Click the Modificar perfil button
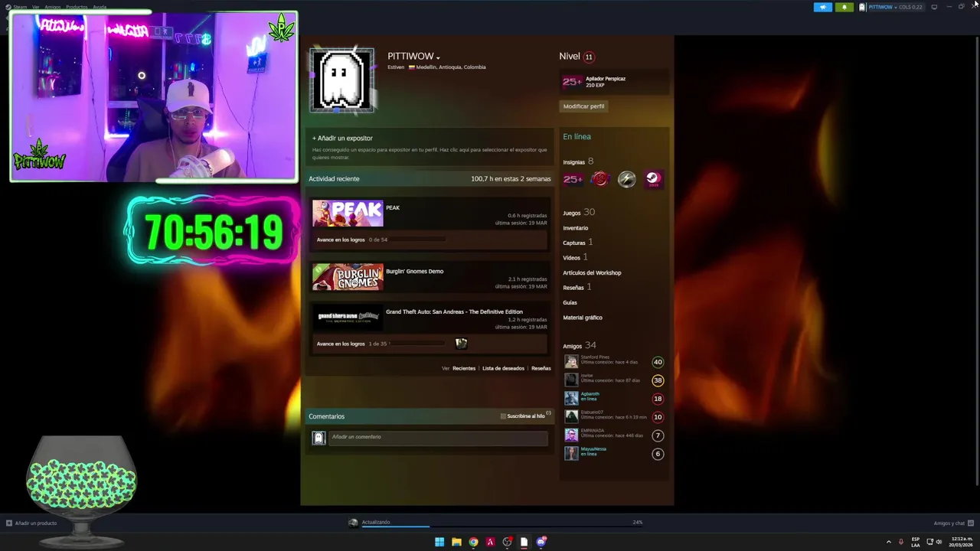 pos(583,106)
